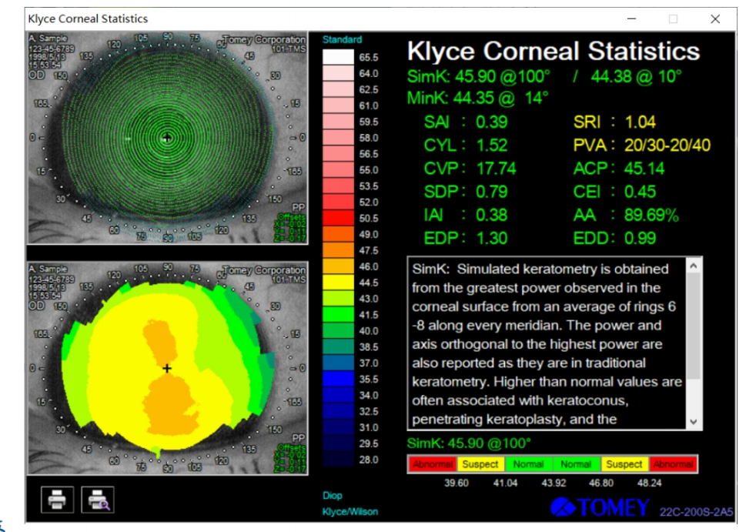This screenshot has width=756, height=532.
Task: Click the lower SimK: 45.90 @100° label
Action: [x=469, y=443]
